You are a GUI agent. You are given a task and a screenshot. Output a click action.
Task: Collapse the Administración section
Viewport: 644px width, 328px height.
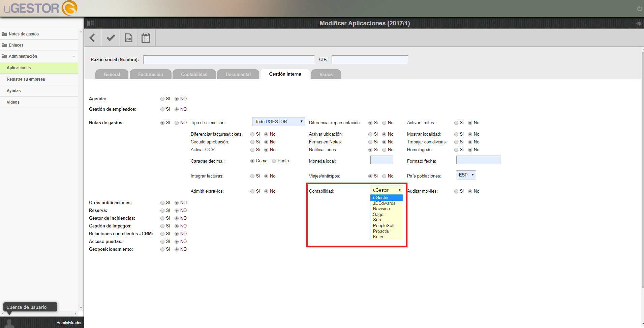tap(73, 56)
